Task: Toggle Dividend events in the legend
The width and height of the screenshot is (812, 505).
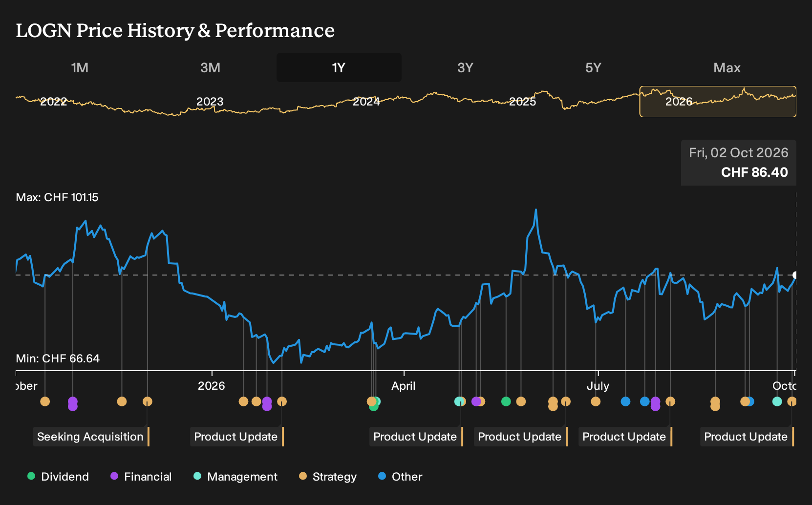Action: (58, 477)
